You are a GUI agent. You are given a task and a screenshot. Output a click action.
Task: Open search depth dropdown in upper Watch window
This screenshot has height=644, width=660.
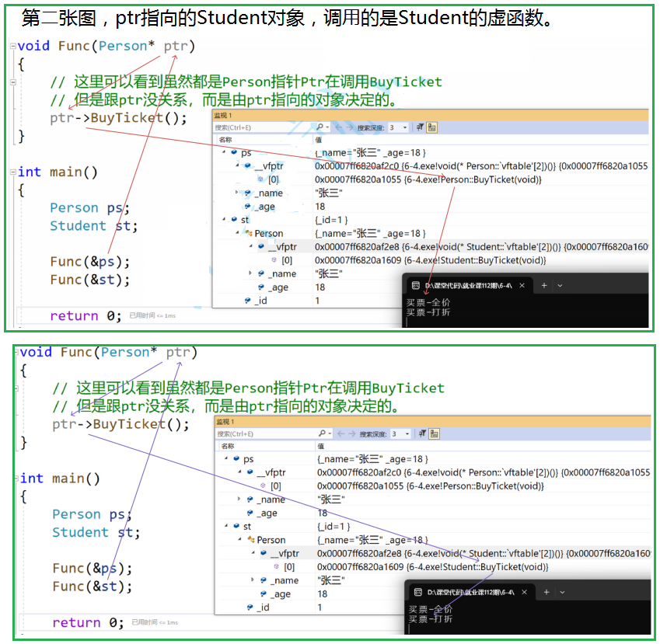[398, 127]
